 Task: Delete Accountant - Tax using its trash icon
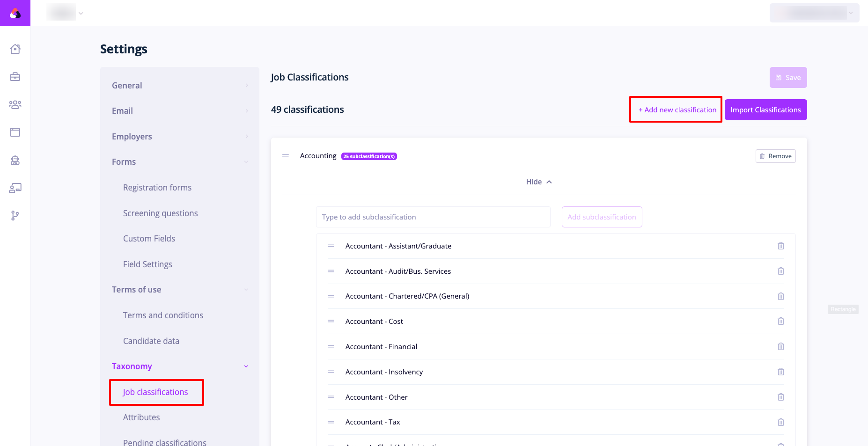tap(781, 422)
